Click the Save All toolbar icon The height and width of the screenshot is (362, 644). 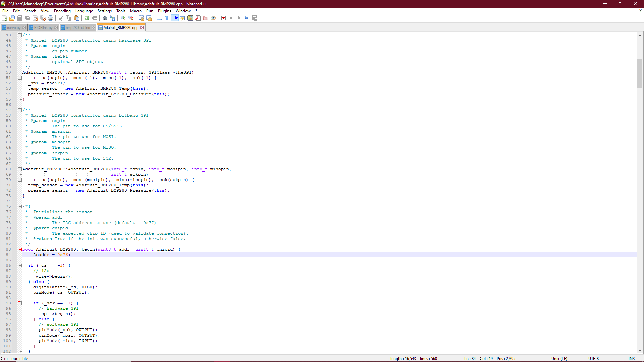(x=28, y=18)
